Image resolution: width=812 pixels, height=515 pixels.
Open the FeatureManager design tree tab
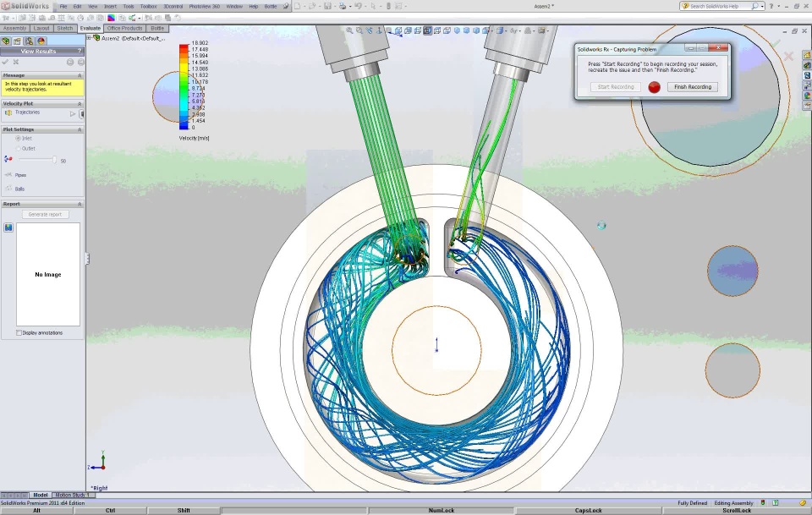click(6, 41)
